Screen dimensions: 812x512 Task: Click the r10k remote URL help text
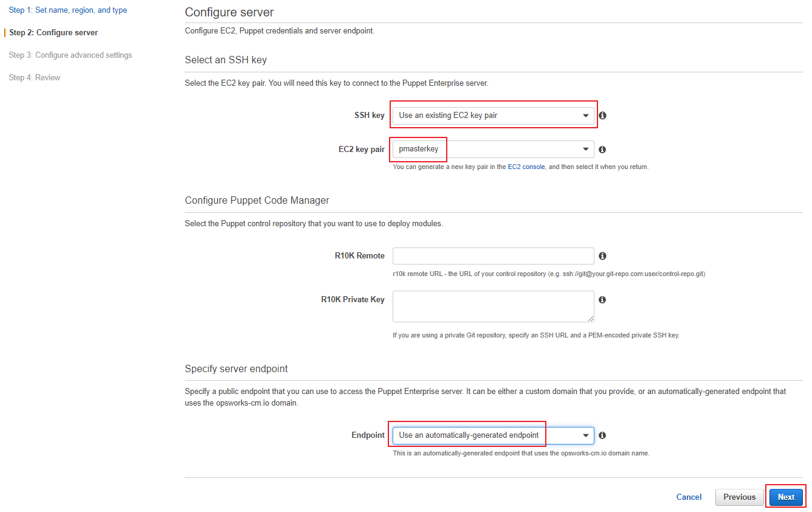tap(549, 274)
